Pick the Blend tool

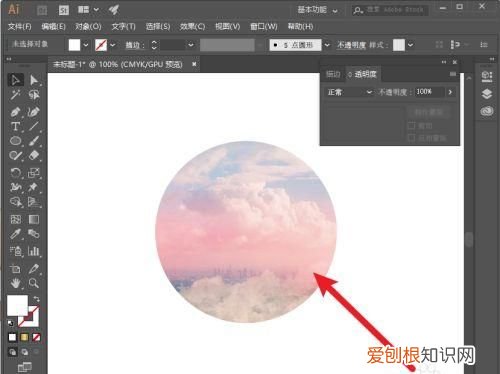pyautogui.click(x=34, y=234)
